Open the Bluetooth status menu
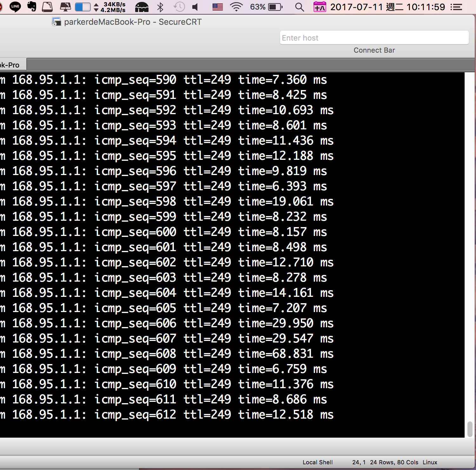Image resolution: width=476 pixels, height=470 pixels. (160, 7)
